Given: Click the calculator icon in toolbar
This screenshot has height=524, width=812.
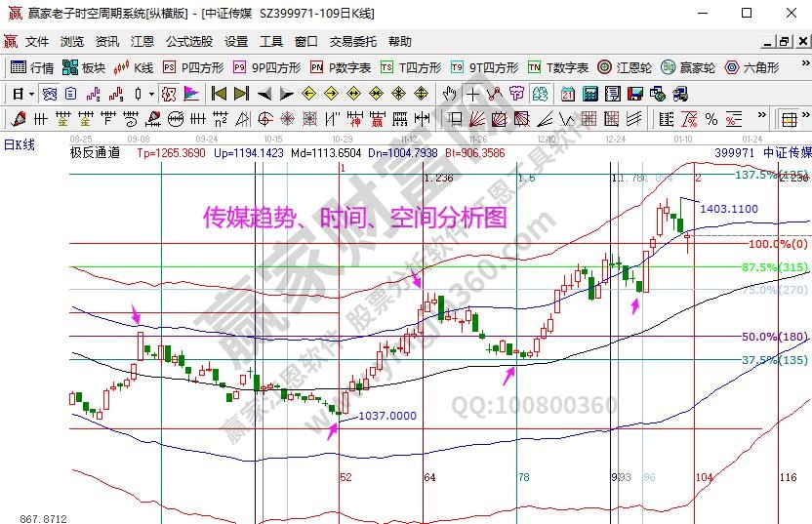Looking at the screenshot, I should point(590,94).
